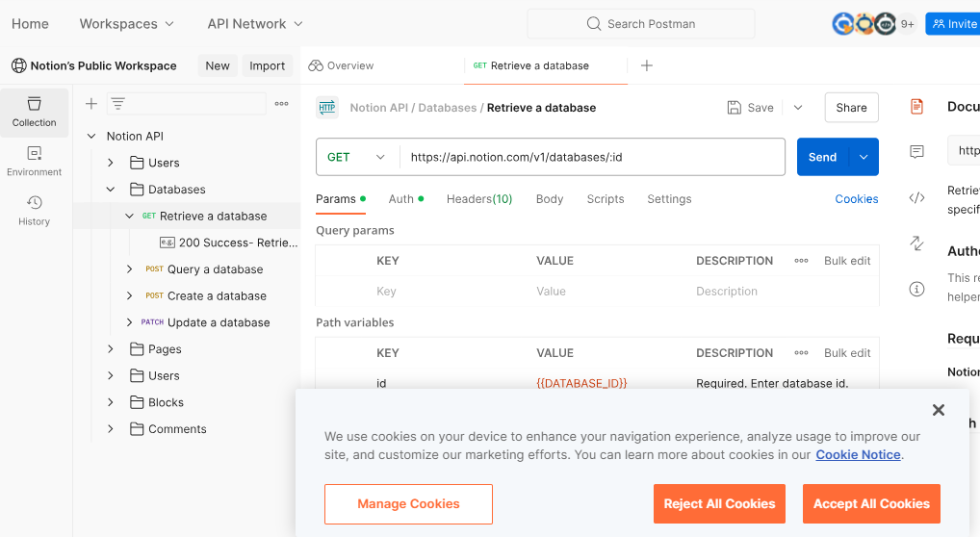Click Bulk edit for Query params
Viewport: 980px width, 537px height.
(847, 261)
